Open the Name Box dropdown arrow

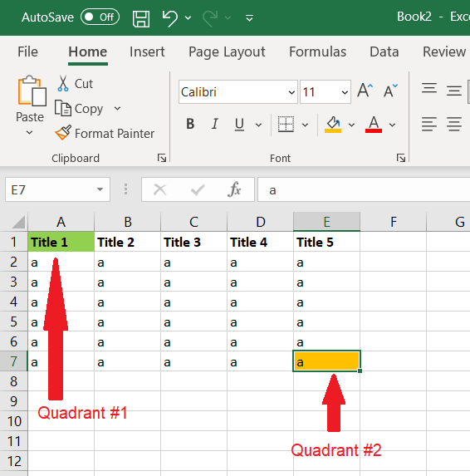click(x=100, y=189)
